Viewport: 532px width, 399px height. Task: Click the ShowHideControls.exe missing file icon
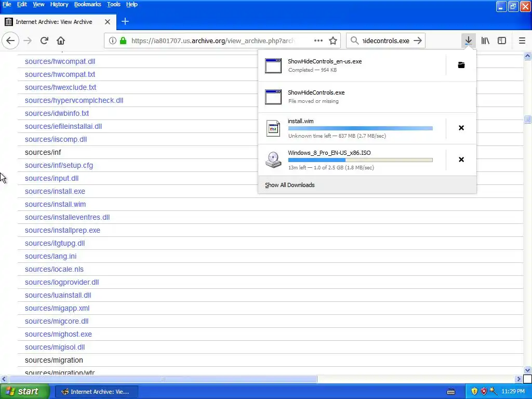click(x=273, y=97)
